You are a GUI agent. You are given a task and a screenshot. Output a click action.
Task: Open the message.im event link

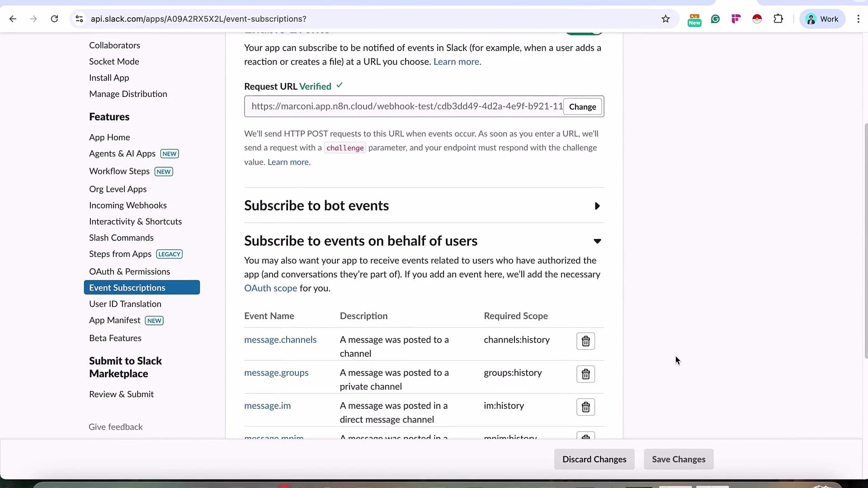267,406
